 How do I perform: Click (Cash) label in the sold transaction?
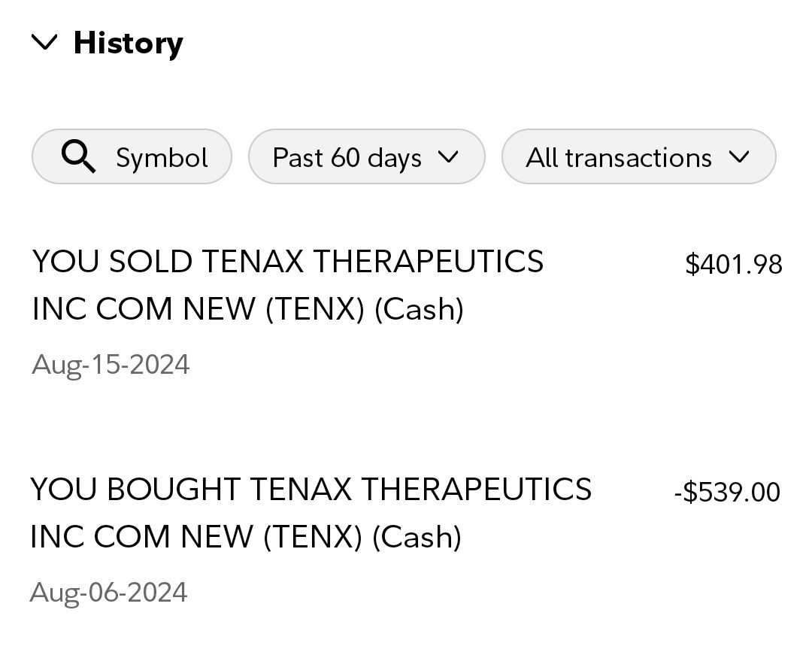[x=419, y=309]
